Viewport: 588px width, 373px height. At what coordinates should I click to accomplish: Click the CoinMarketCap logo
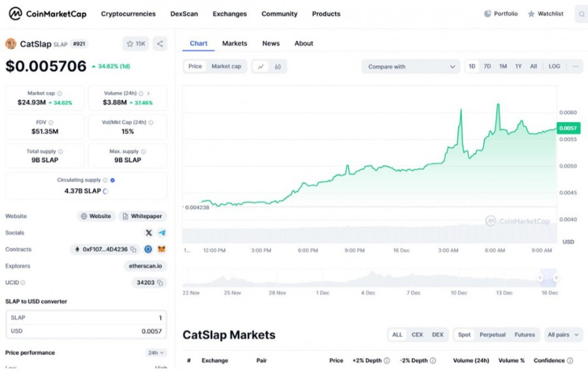pyautogui.click(x=47, y=14)
